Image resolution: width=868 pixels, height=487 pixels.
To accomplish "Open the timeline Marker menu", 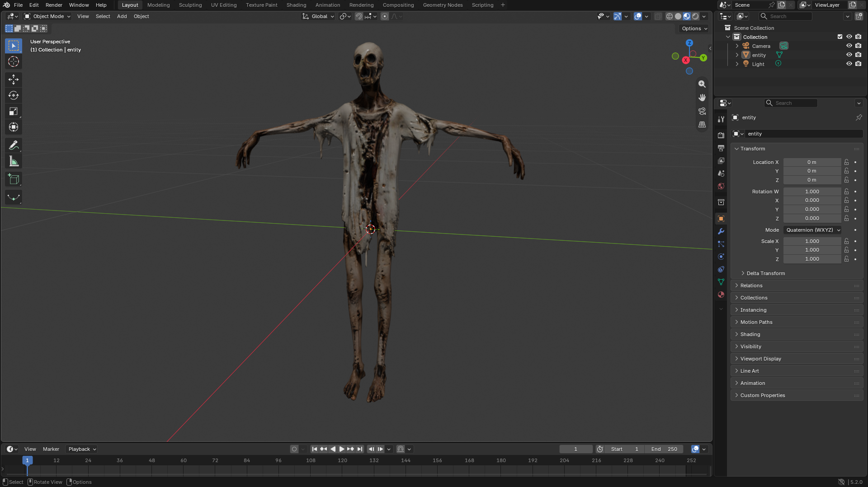I will (x=51, y=449).
